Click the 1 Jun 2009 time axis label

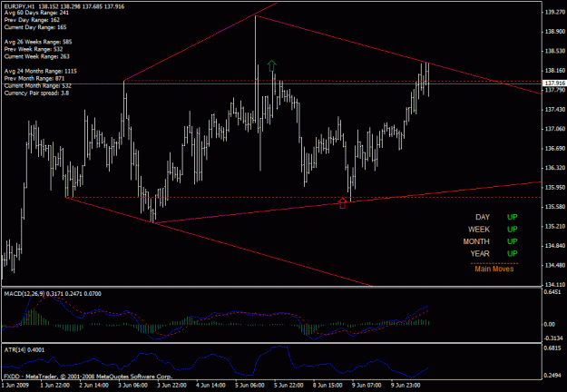(15, 385)
